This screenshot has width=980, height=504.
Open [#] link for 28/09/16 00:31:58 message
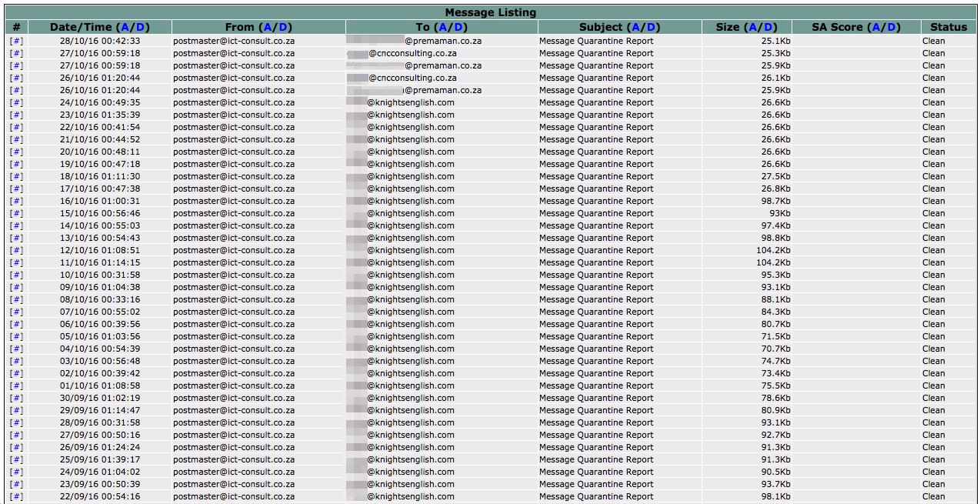16,422
